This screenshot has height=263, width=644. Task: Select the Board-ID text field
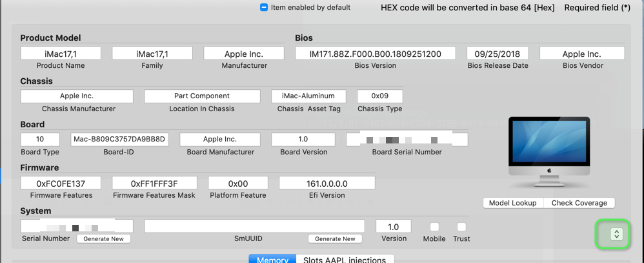pos(119,140)
